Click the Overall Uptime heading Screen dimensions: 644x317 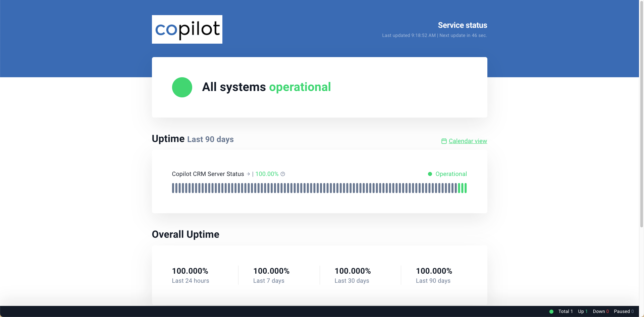pyautogui.click(x=185, y=234)
